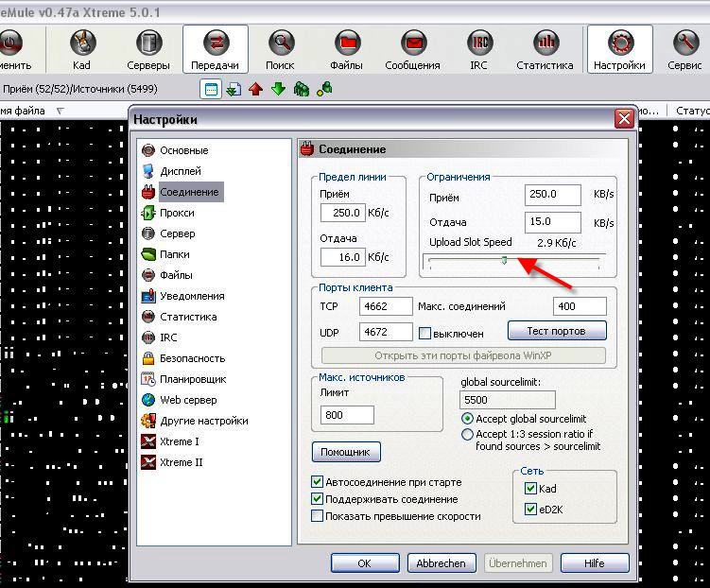Screen dimensions: 710x588
Task: Open the Сервис tools button
Action: [684, 50]
